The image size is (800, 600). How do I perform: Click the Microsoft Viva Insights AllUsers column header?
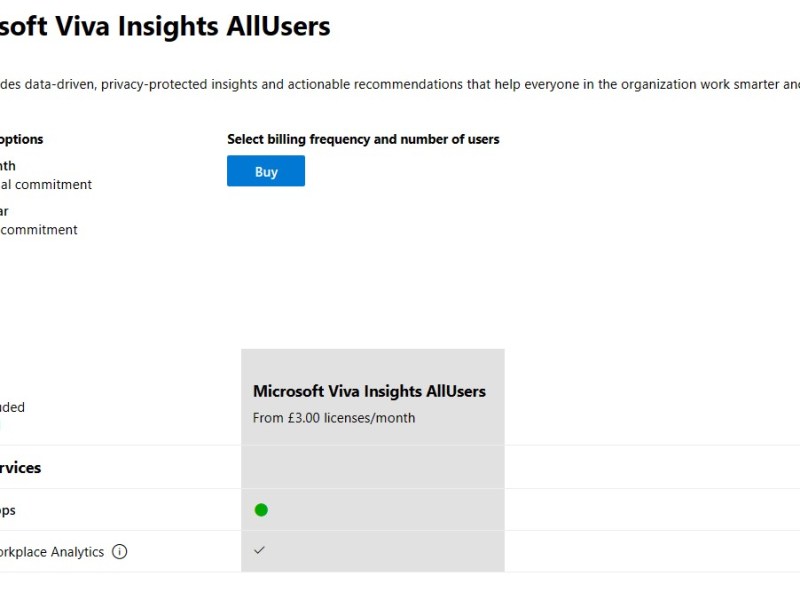pos(372,391)
